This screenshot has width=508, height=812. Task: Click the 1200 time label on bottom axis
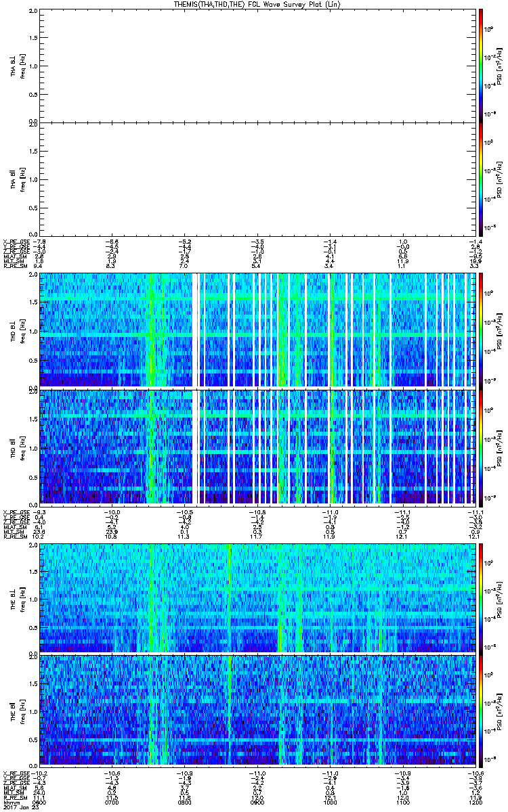coord(475,802)
